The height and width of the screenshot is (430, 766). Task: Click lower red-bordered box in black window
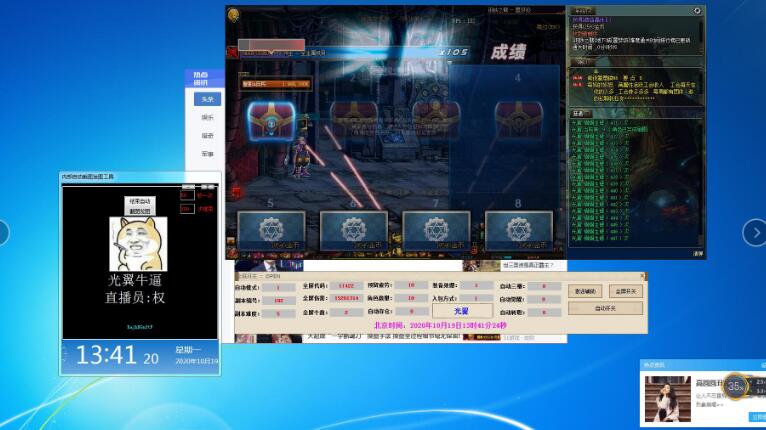point(187,209)
